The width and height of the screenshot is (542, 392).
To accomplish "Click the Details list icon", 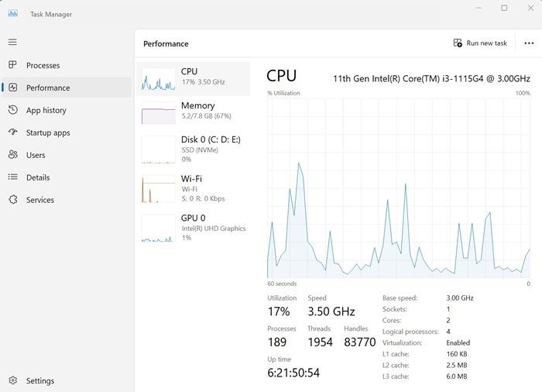I will (x=13, y=177).
